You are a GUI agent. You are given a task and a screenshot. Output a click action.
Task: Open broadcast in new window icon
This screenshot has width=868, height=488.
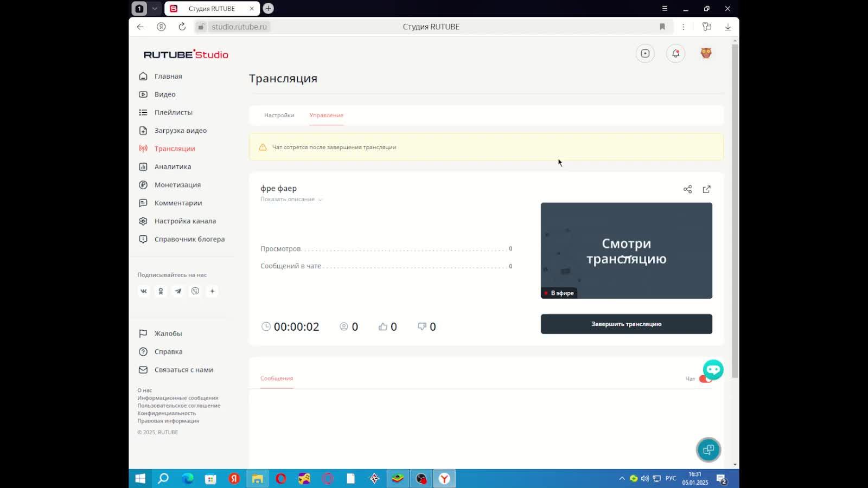click(706, 189)
